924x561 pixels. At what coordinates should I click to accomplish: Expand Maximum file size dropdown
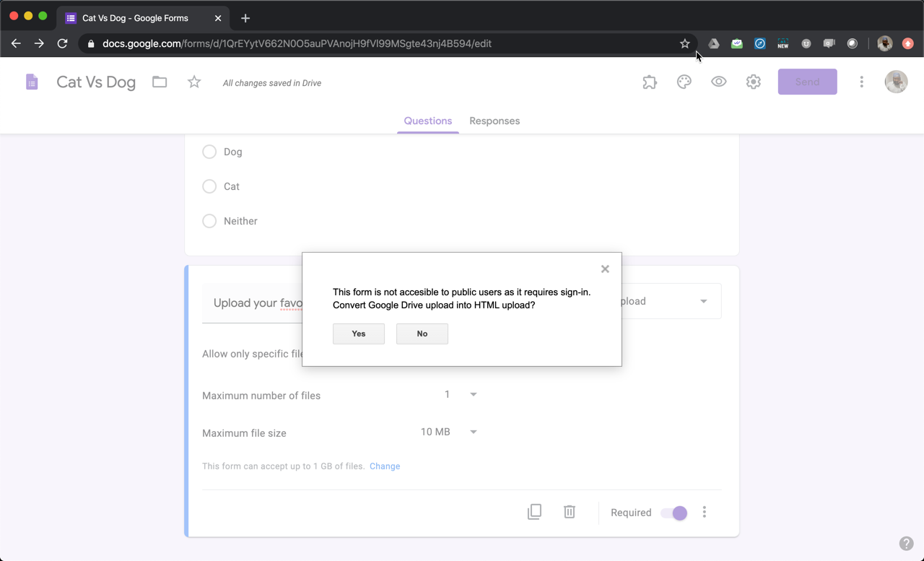[473, 432]
